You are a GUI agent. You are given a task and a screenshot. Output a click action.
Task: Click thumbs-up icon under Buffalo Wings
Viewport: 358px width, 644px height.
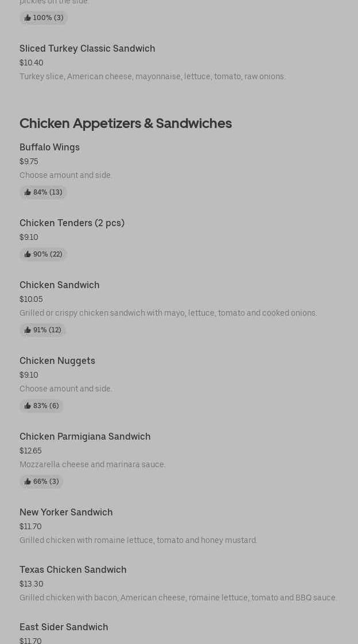(x=28, y=192)
